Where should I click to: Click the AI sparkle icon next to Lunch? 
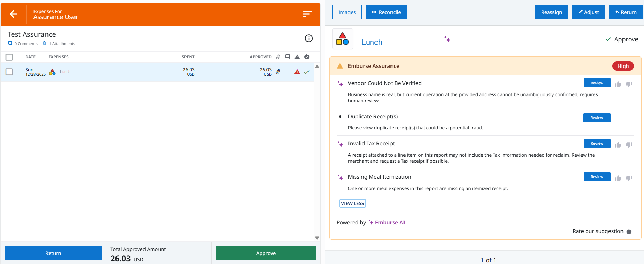coord(448,39)
